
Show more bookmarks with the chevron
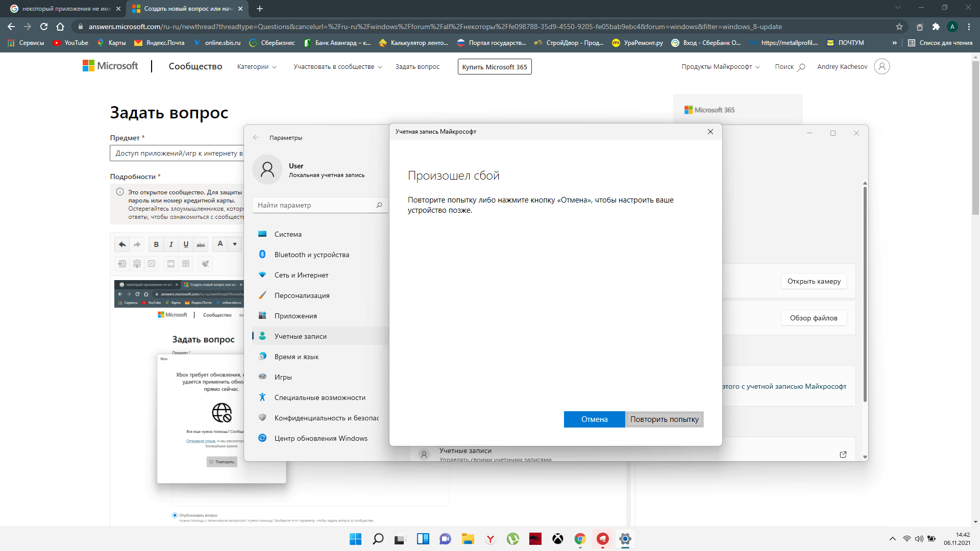coord(894,43)
